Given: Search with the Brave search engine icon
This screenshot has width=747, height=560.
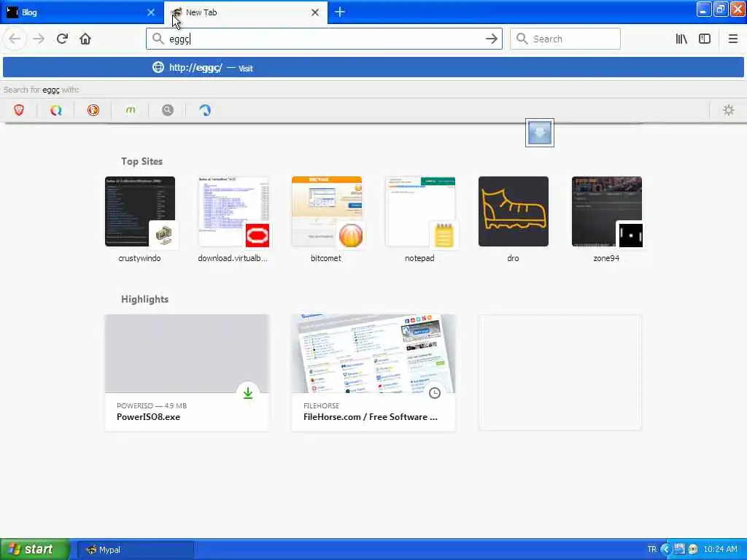Looking at the screenshot, I should pyautogui.click(x=19, y=111).
